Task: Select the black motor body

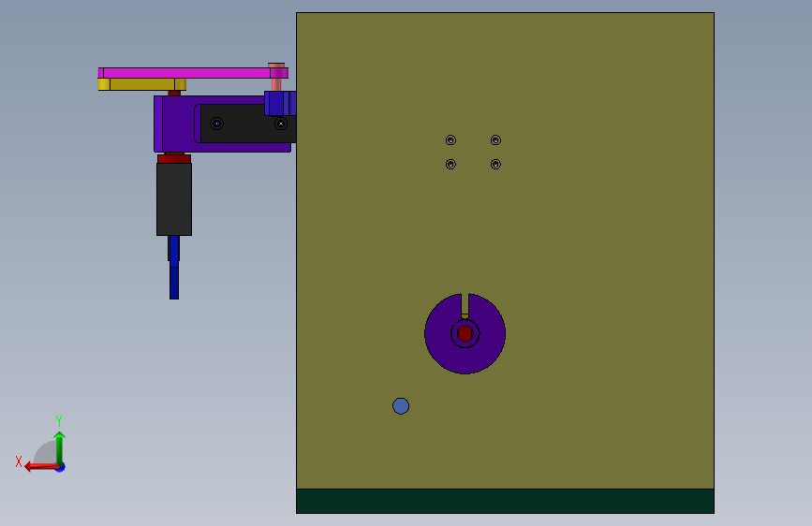Action: pyautogui.click(x=174, y=199)
